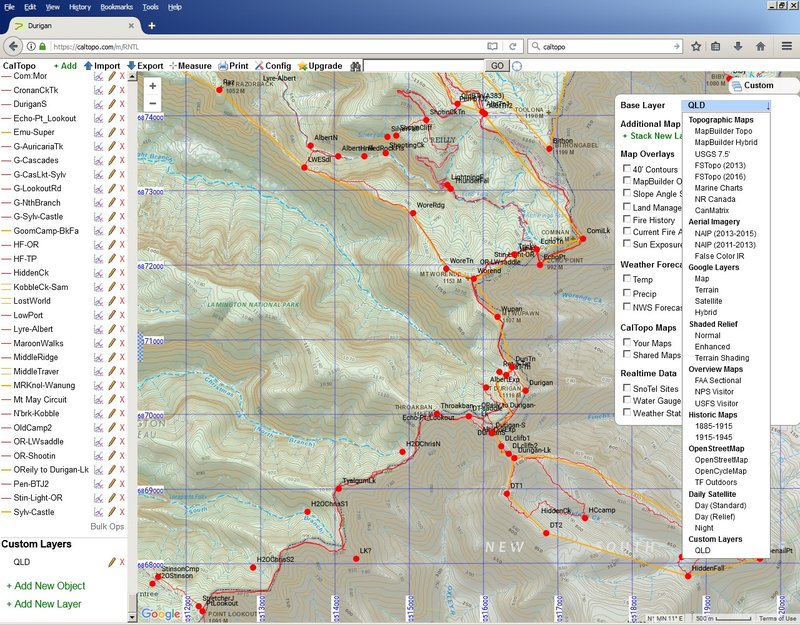Delete the DuriganS track
The width and height of the screenshot is (800, 625).
click(x=122, y=104)
